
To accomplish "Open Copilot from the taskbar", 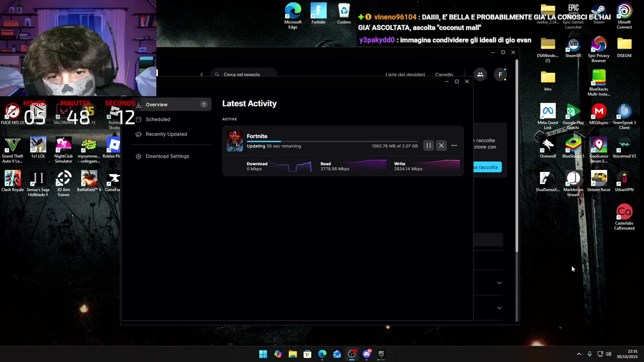I will click(278, 354).
